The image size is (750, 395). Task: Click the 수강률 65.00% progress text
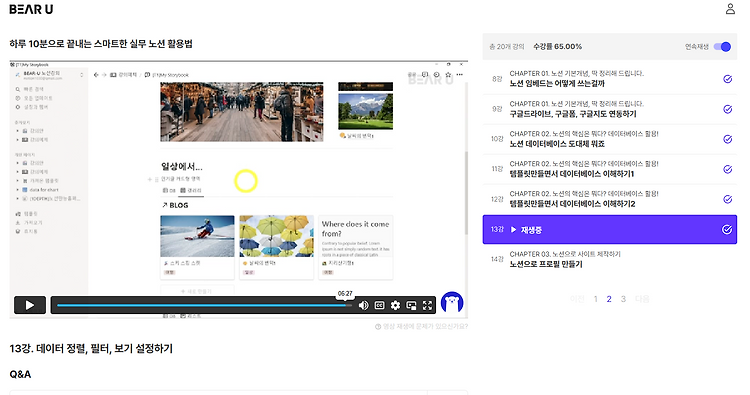558,46
